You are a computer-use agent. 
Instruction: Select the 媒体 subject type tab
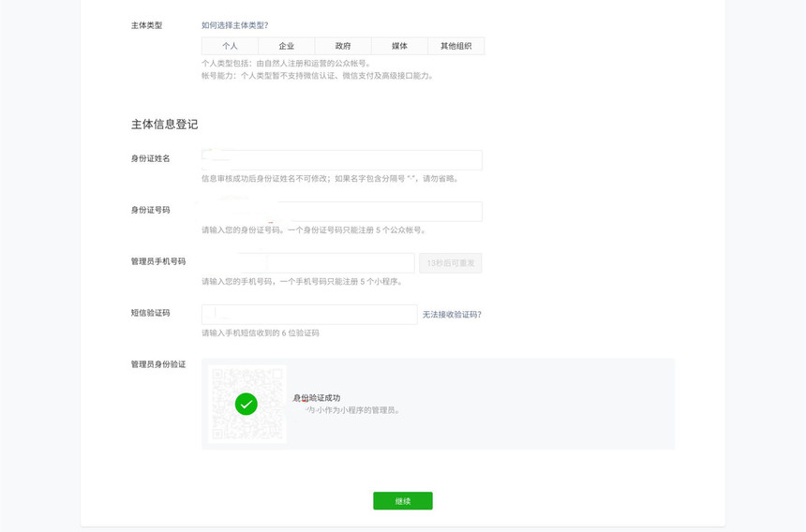399,46
